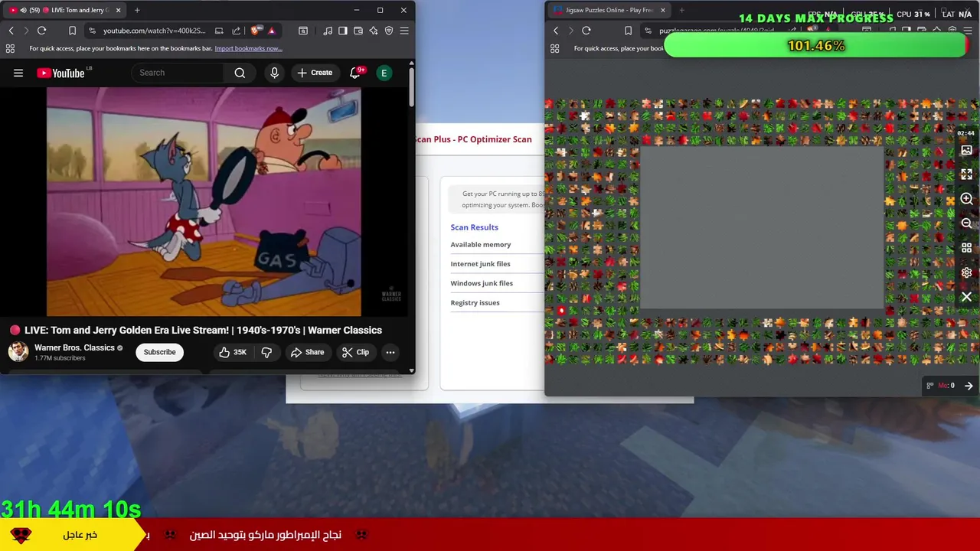Click Scan Results heading in optimizer window
The width and height of the screenshot is (980, 551).
point(474,227)
